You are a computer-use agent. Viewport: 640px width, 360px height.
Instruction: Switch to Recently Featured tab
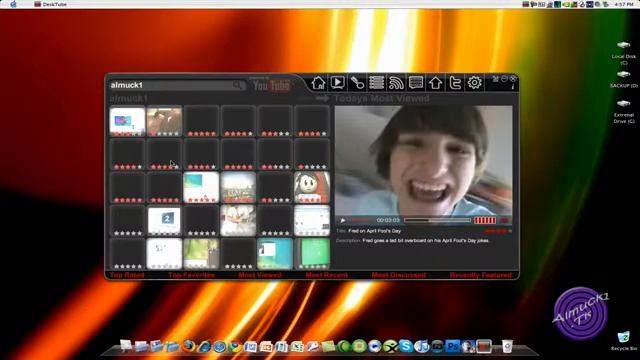(481, 275)
